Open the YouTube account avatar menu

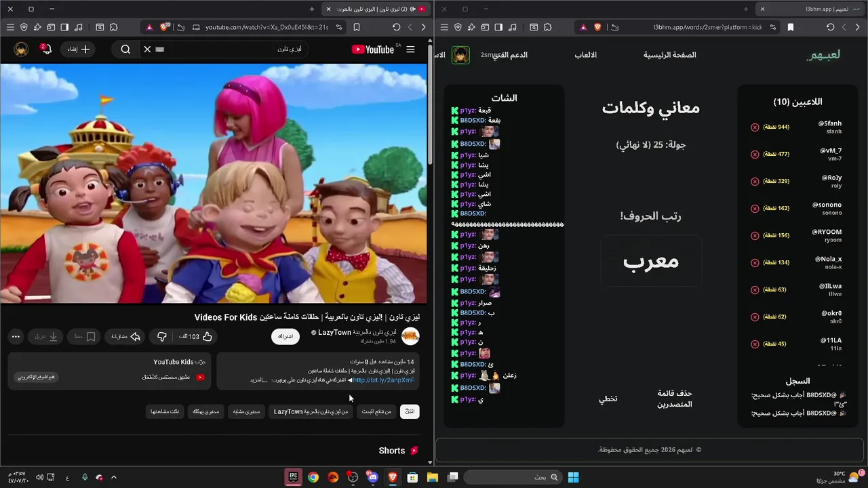point(21,49)
